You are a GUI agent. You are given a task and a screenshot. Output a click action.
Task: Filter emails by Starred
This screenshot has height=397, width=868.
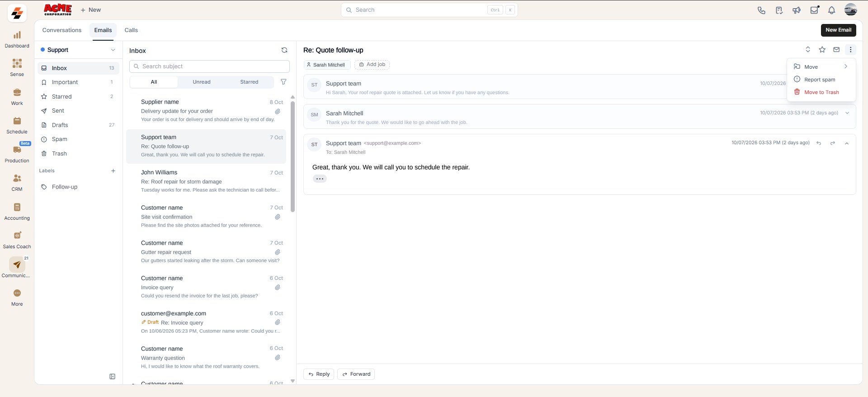(x=249, y=82)
